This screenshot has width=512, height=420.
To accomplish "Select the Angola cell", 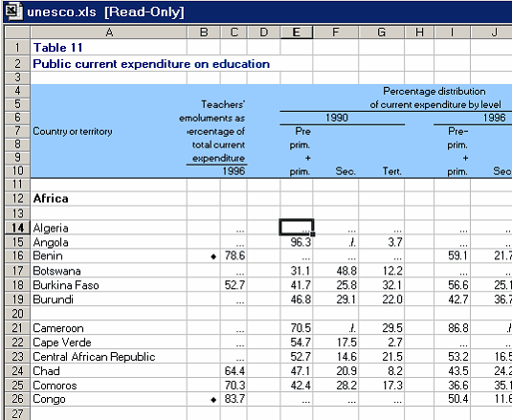I will pyautogui.click(x=109, y=242).
